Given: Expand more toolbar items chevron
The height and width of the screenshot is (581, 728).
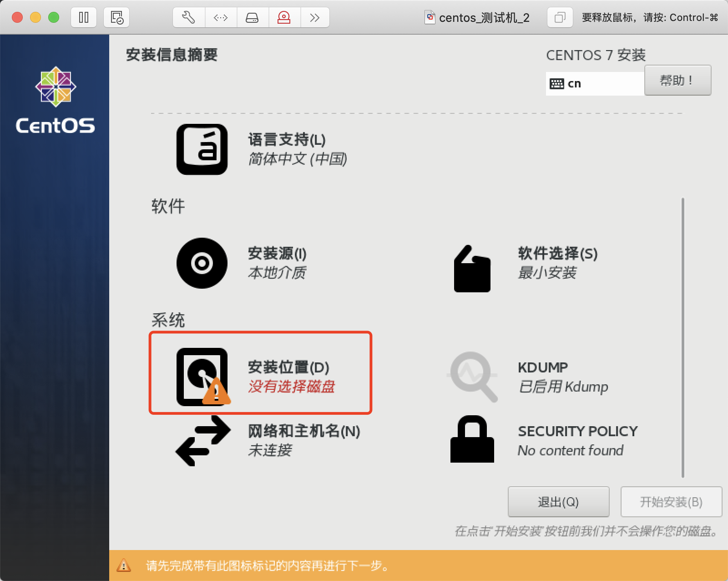Looking at the screenshot, I should point(315,18).
